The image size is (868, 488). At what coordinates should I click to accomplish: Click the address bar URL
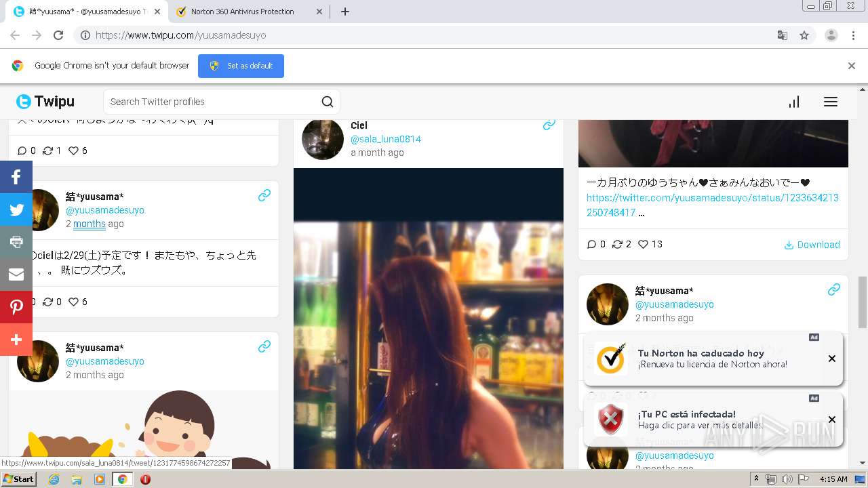(180, 35)
